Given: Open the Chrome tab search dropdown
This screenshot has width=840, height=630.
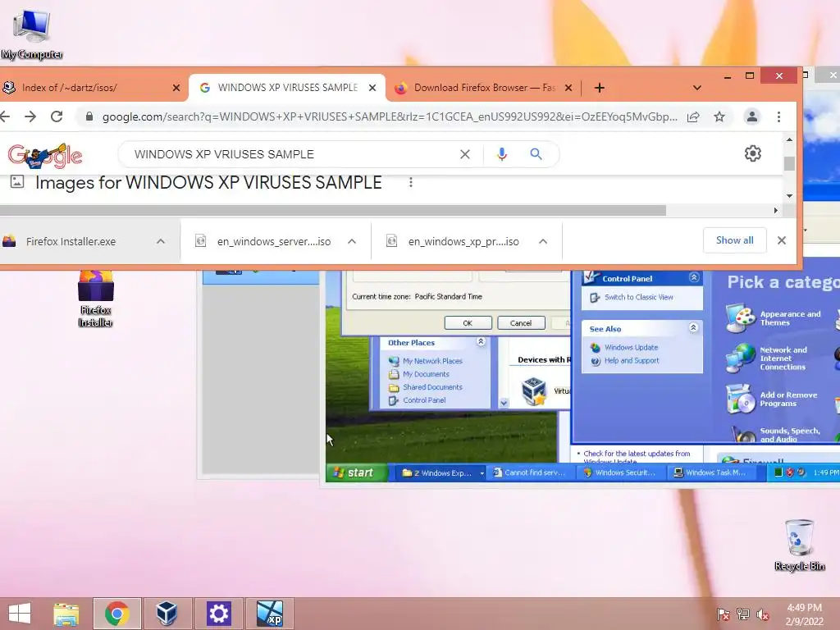Looking at the screenshot, I should [x=697, y=88].
